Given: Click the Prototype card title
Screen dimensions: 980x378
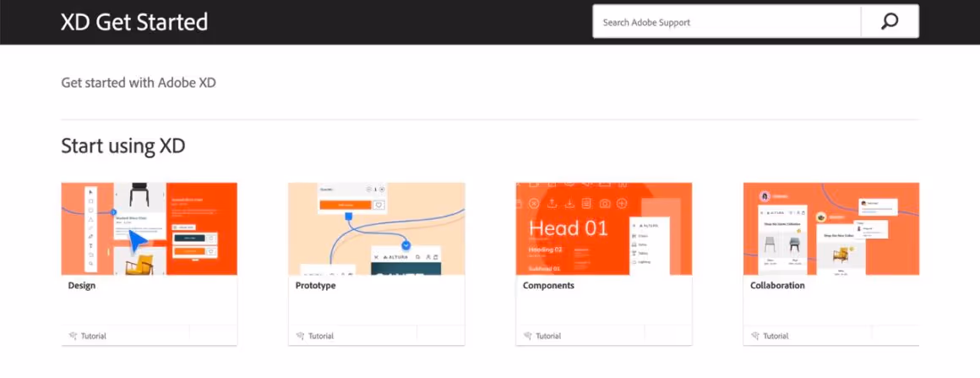Looking at the screenshot, I should coord(316,285).
